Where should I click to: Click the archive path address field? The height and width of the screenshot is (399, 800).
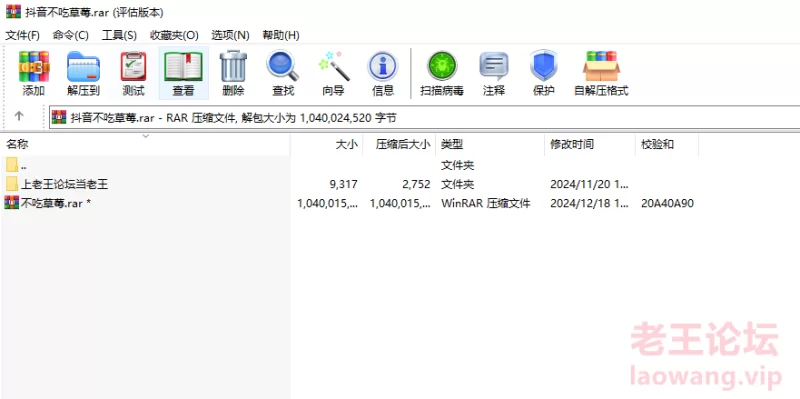coord(424,118)
